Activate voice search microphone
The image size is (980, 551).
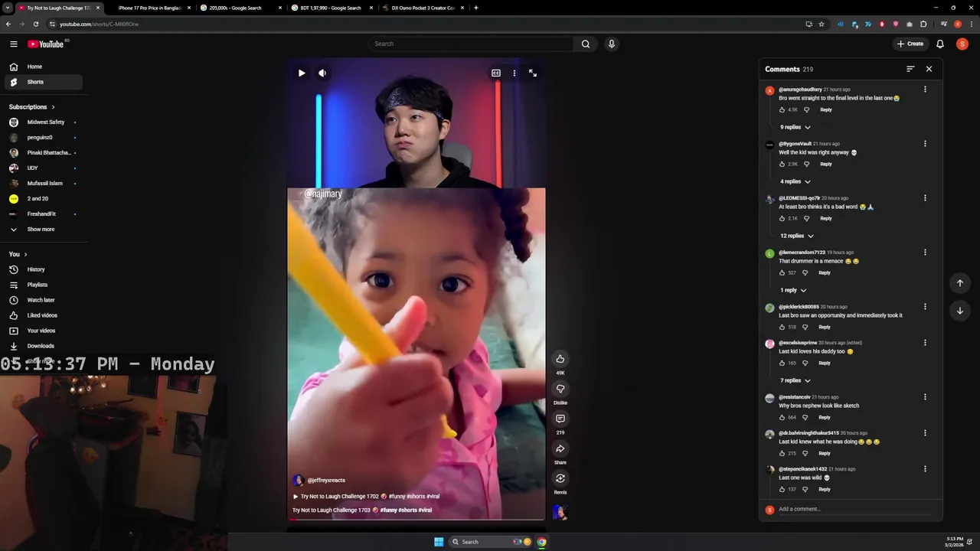(x=611, y=44)
